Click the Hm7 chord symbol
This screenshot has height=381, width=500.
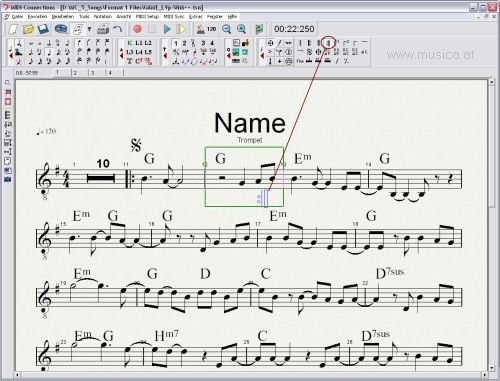coord(167,335)
